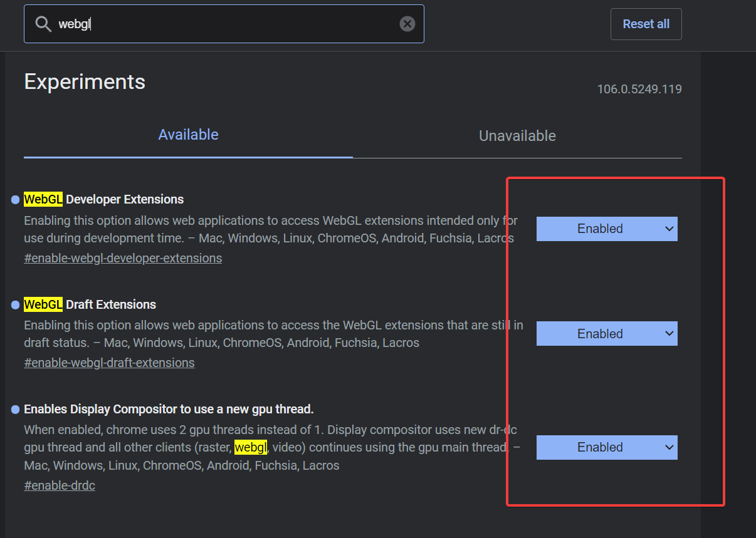Open WebGL Developer Extensions state dropdown
Image resolution: width=756 pixels, height=538 pixels.
click(x=607, y=229)
